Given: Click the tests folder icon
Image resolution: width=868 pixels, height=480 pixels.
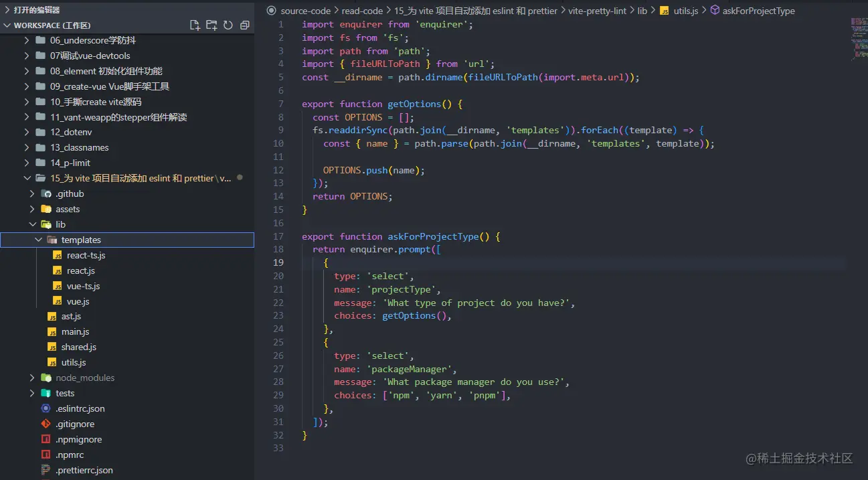Looking at the screenshot, I should 46,393.
